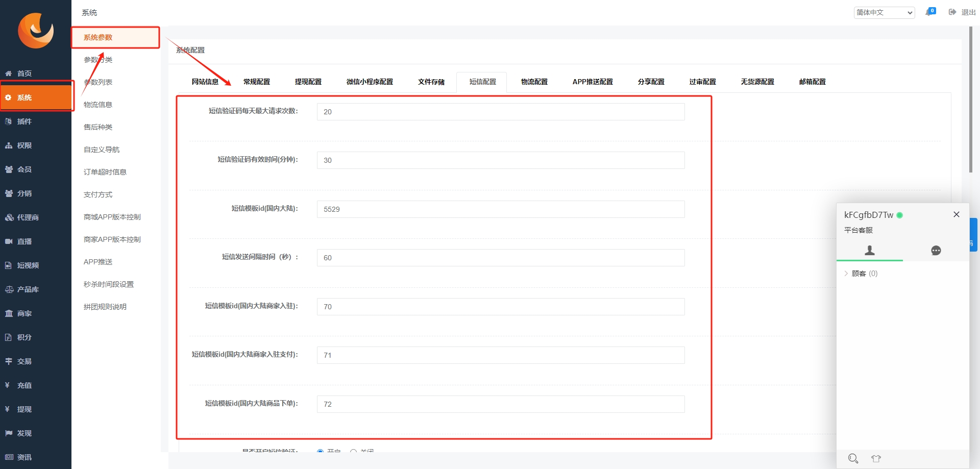Switch to the 微信小程序配置 tab
Viewport: 980px width, 469px height.
click(370, 82)
